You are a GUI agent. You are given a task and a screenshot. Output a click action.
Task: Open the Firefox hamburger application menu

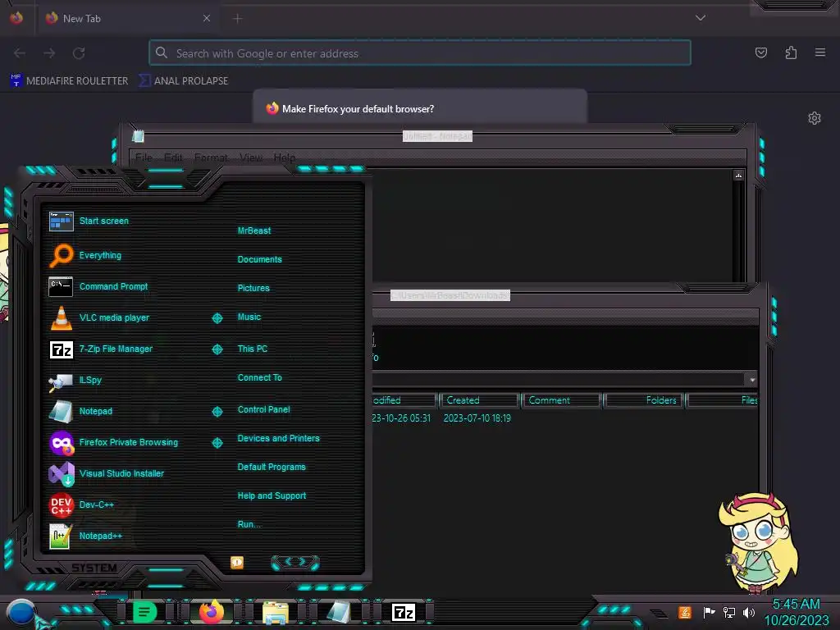[x=820, y=52]
